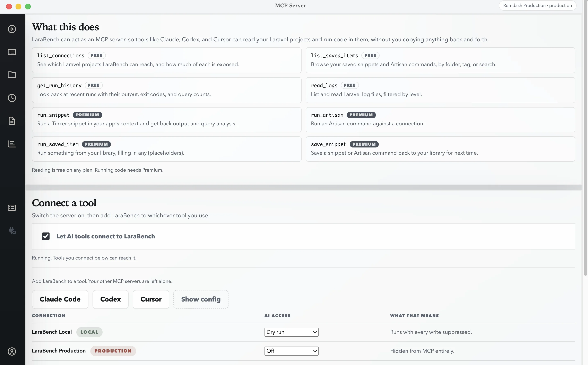
Task: Click 'Runs with every write suppressed.' text
Action: pyautogui.click(x=431, y=332)
